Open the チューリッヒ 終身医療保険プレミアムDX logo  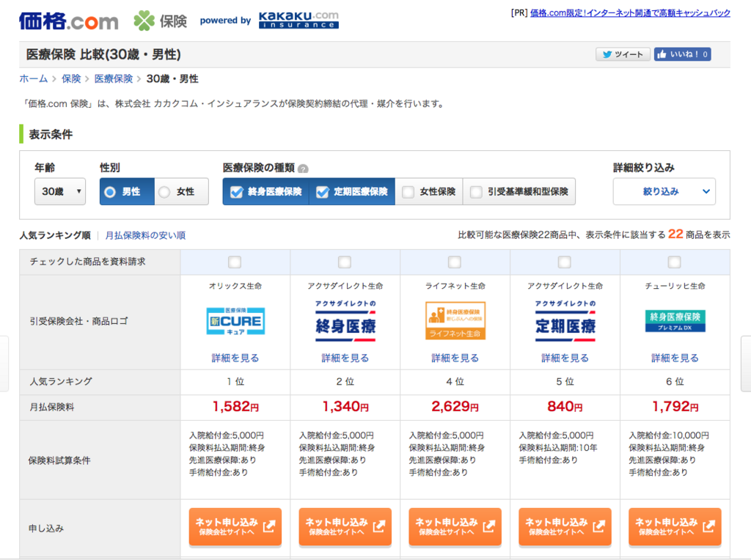point(675,321)
